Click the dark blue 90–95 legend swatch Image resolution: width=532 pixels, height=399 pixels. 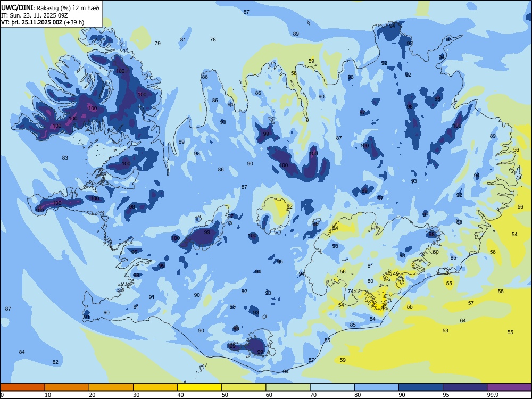tap(421, 387)
